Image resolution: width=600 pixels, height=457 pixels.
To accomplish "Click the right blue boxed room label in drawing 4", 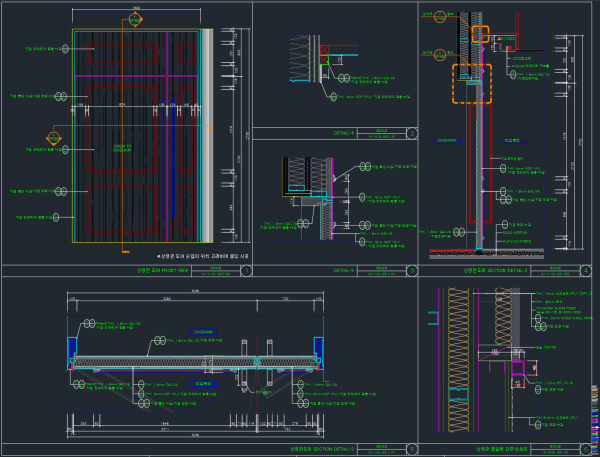I will pos(512,140).
